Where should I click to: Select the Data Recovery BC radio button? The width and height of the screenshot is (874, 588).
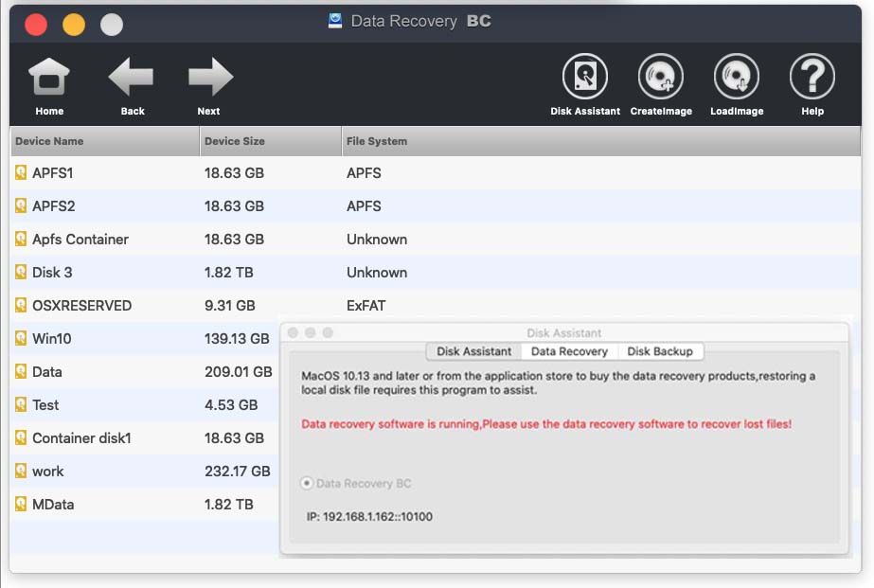click(x=307, y=483)
